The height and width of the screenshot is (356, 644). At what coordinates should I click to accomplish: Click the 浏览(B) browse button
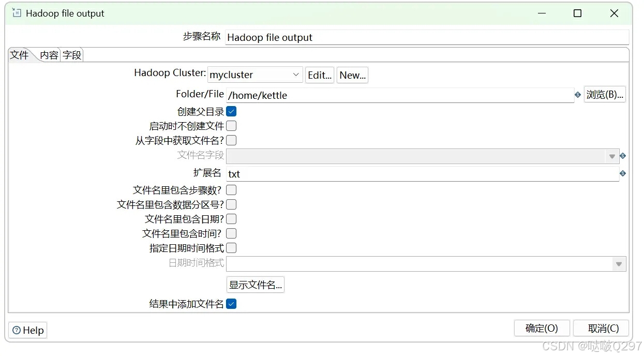(605, 94)
